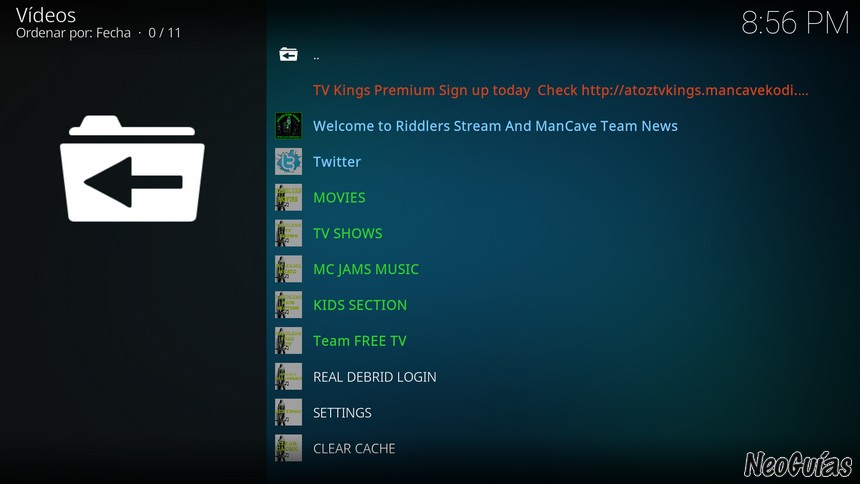Open the TV SHOWS category
860x484 pixels.
[348, 233]
